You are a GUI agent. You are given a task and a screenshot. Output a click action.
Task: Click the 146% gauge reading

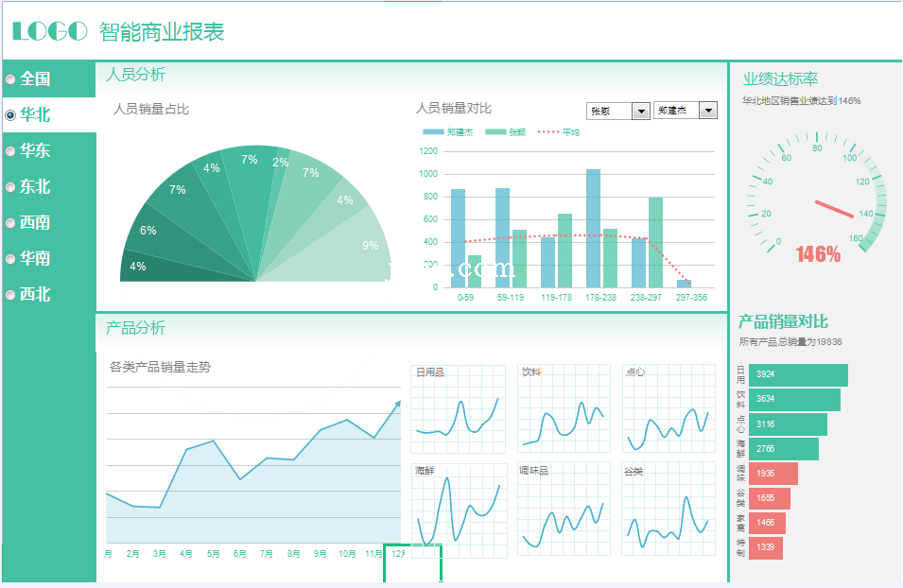[818, 254]
